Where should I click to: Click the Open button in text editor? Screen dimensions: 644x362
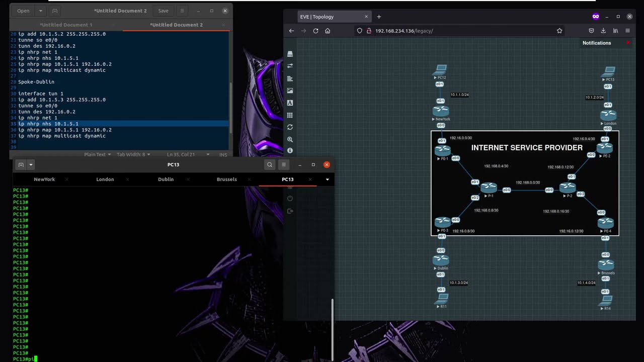[x=23, y=11]
